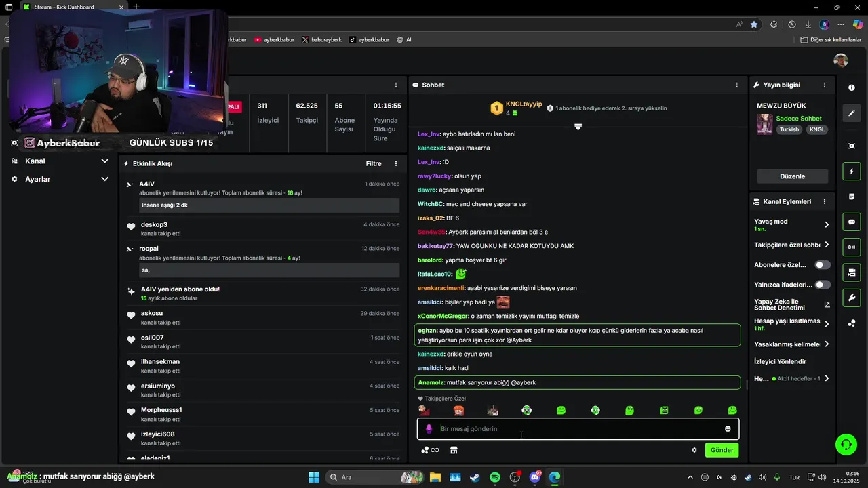Toggle the broadcast signal sidebar icon
The width and height of the screenshot is (868, 488).
852,247
